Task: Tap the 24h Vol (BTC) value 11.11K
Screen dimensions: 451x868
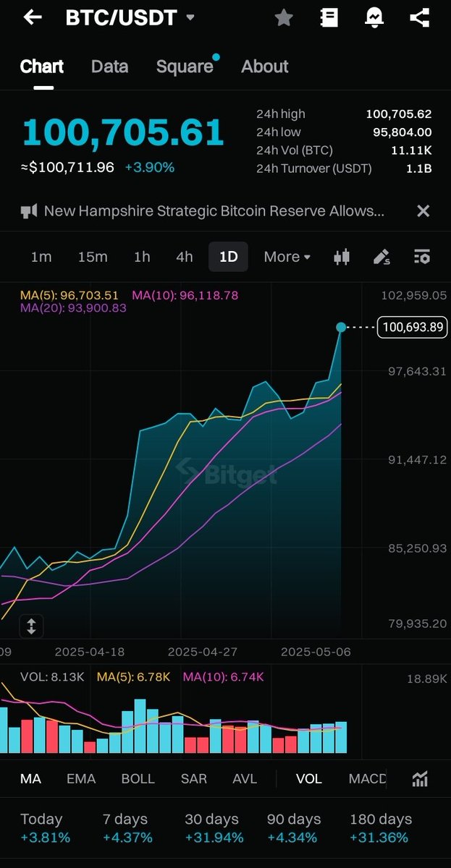Action: (x=412, y=150)
